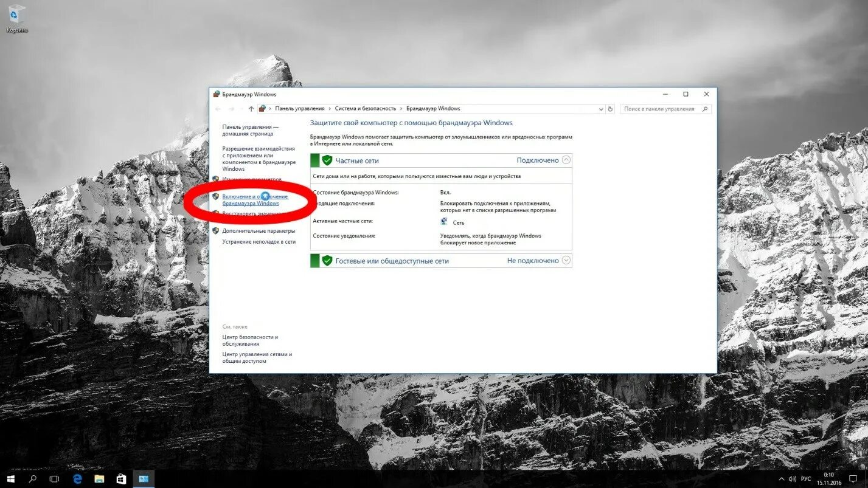Open Разрешение взаимодействия с приложением link

(x=259, y=159)
